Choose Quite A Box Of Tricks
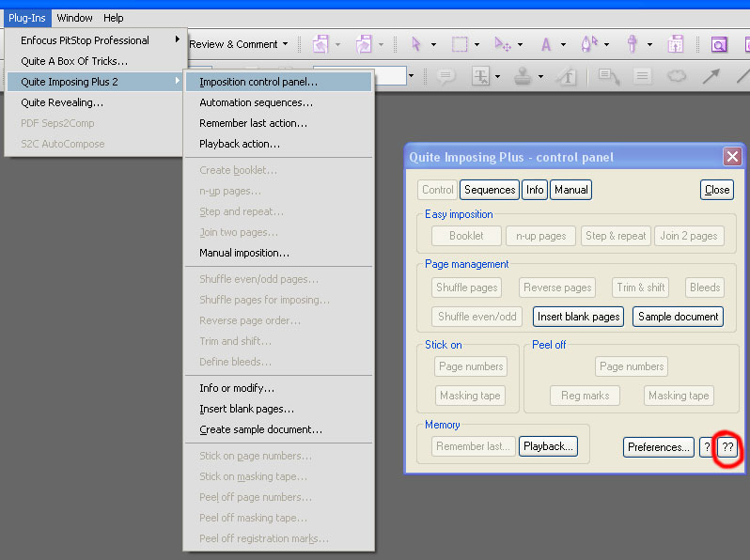Screen dimensions: 750x560 [x=95, y=61]
